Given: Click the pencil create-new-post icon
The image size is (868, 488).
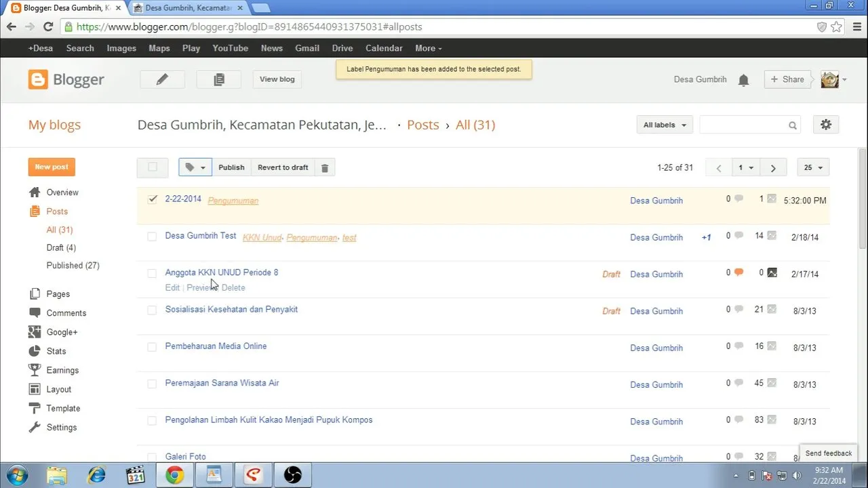Looking at the screenshot, I should click(162, 79).
